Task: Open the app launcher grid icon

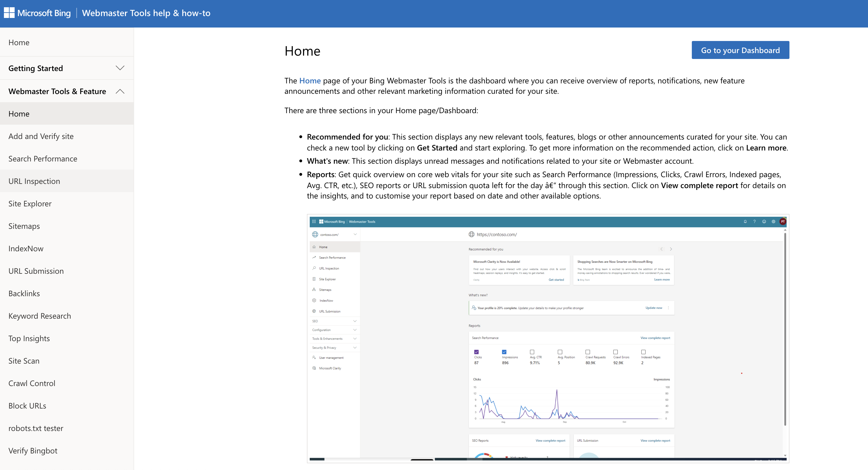Action: click(x=314, y=222)
